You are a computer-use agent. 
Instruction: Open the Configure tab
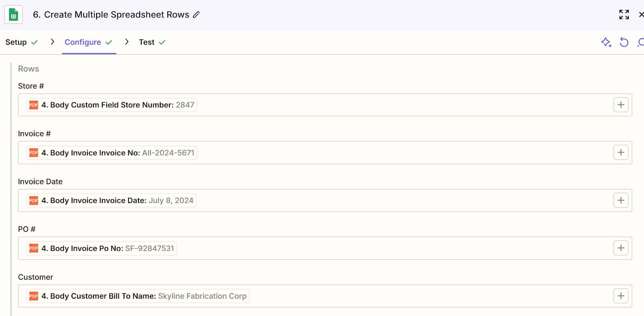point(83,42)
